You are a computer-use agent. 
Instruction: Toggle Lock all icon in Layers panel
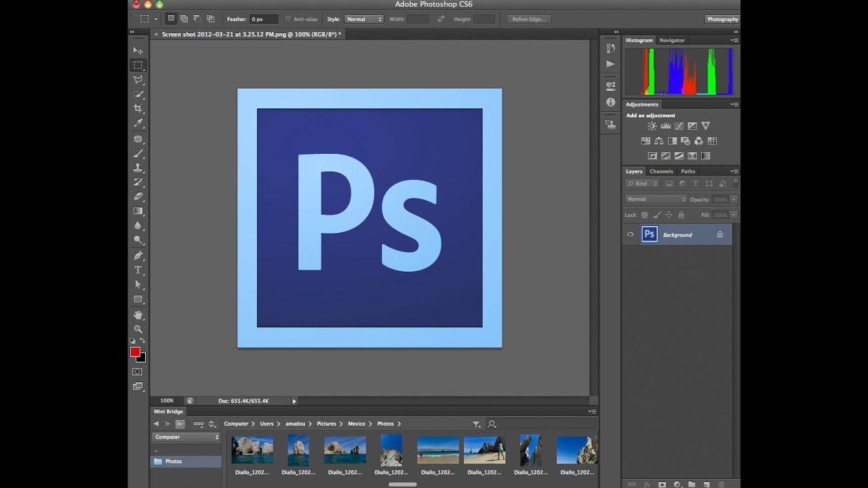click(681, 215)
